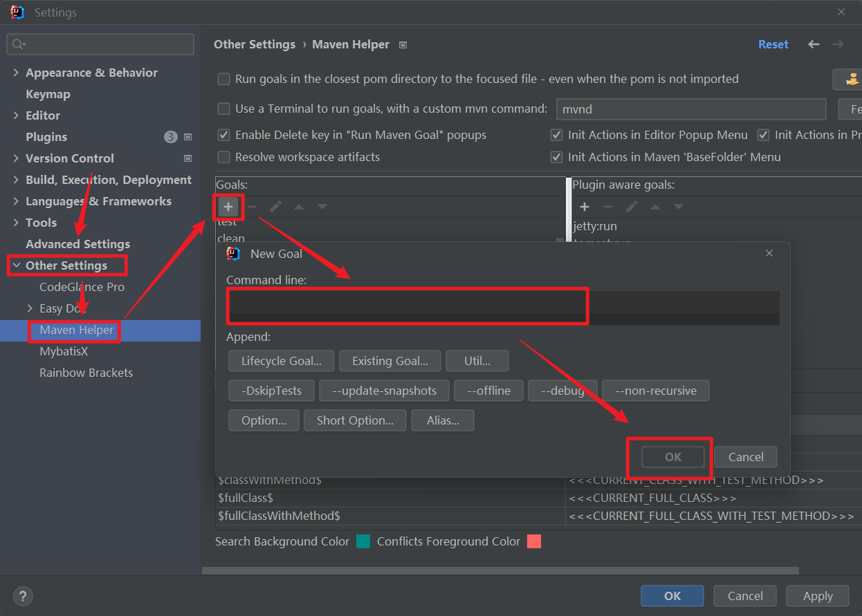Click the Search Background Color teal swatch
This screenshot has width=862, height=616.
click(x=363, y=541)
